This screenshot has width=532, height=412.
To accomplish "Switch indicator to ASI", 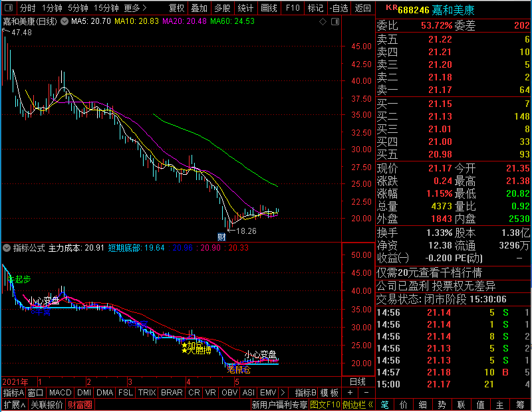I will click(x=248, y=393).
